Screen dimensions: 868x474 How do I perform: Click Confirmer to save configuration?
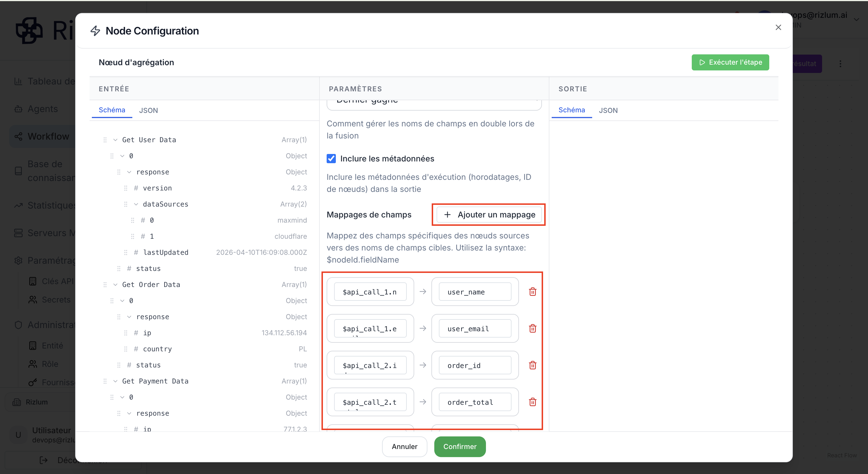460,446
